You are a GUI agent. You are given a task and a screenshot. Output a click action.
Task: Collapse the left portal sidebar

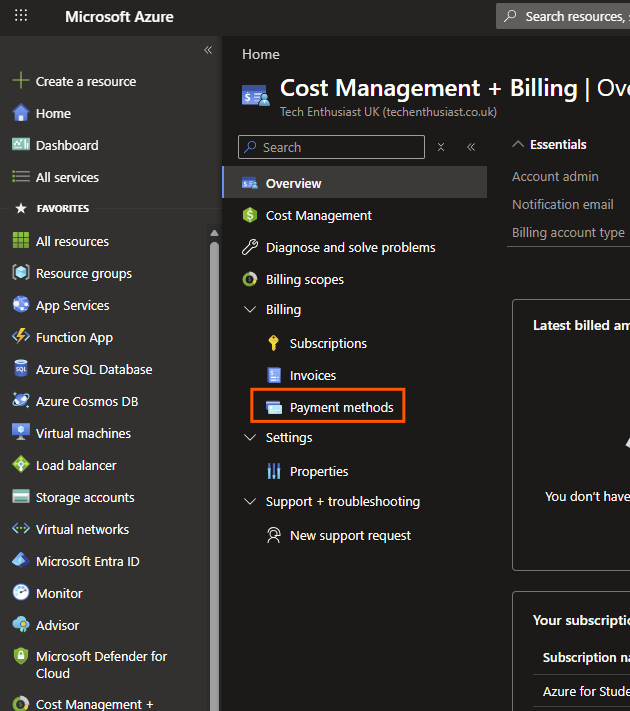tap(208, 50)
